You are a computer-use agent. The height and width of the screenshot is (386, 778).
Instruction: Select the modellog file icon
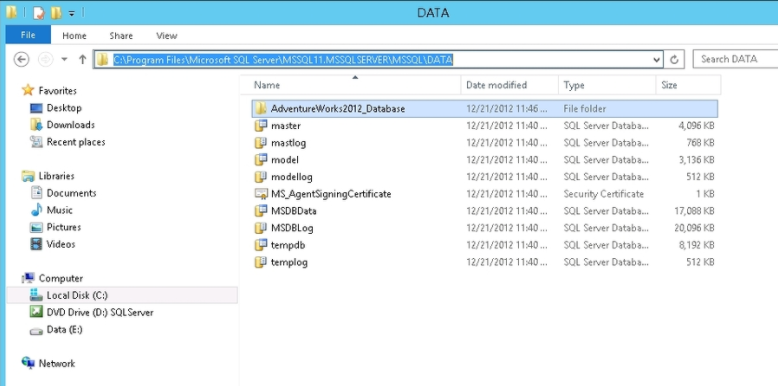coord(261,177)
